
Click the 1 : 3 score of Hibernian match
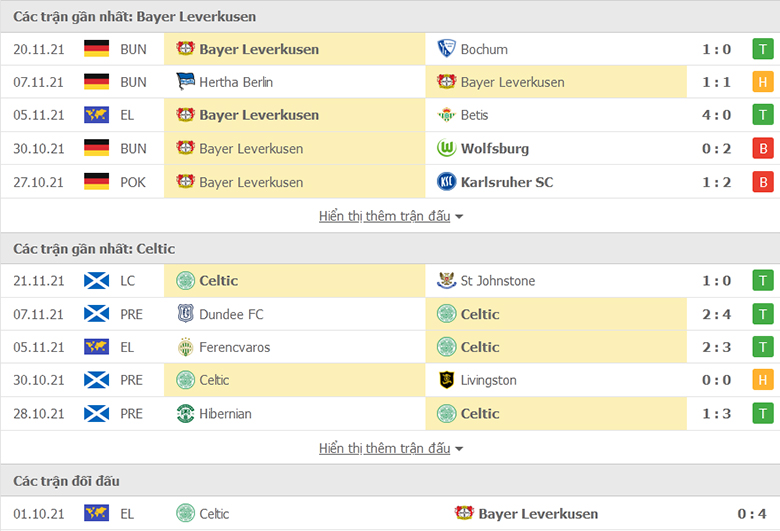coord(716,414)
